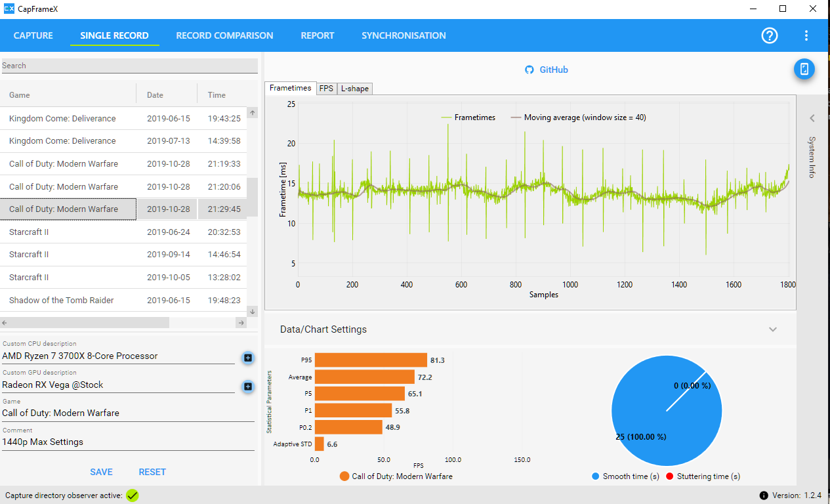Select Kingdom Come: Deliverance 2019-07-13 record
Viewport: 830px width, 504px height.
point(123,141)
